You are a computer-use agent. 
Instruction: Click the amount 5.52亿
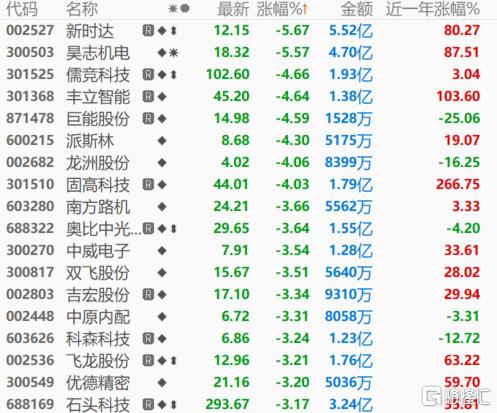pos(351,31)
